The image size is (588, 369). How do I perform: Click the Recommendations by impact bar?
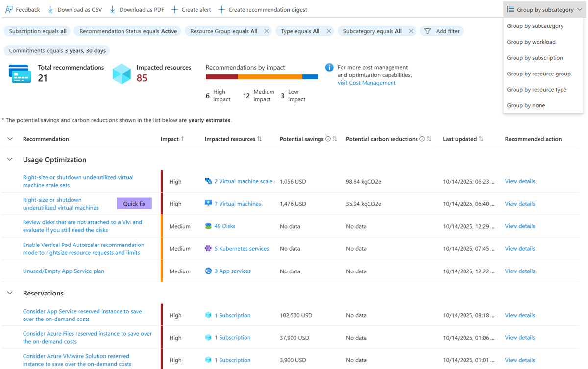(x=262, y=76)
